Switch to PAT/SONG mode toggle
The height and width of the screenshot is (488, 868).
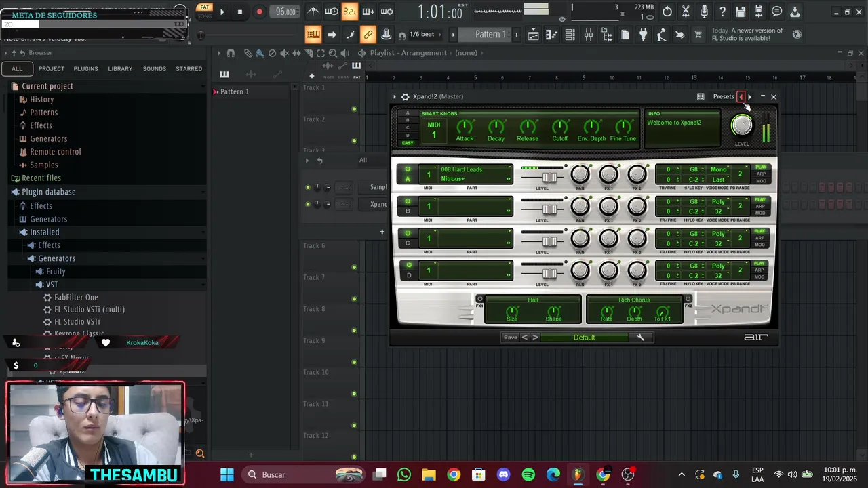[203, 12]
